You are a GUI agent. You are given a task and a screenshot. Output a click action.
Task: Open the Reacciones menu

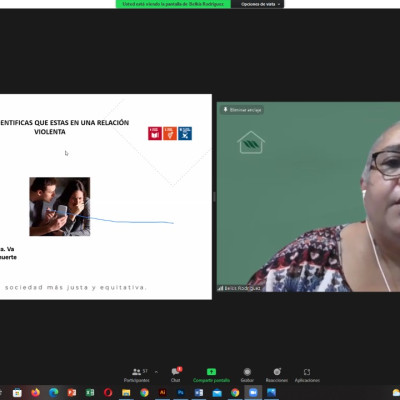tap(277, 375)
